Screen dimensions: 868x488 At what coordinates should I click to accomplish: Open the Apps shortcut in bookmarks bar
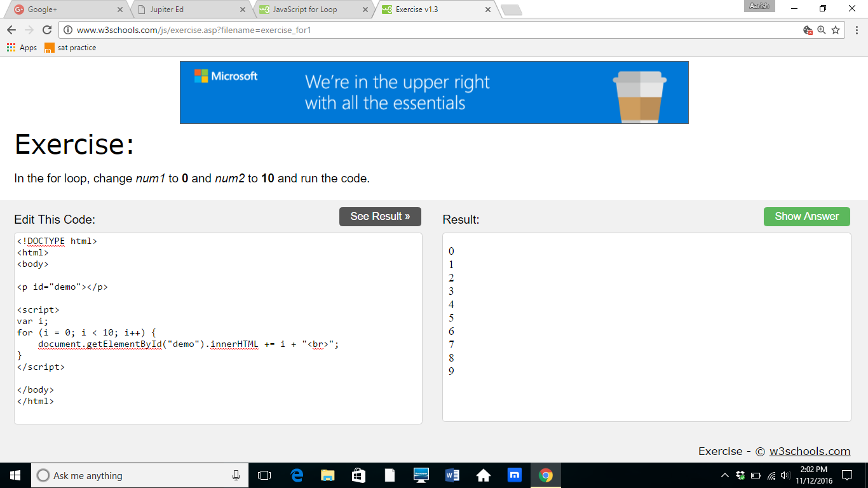pyautogui.click(x=22, y=48)
